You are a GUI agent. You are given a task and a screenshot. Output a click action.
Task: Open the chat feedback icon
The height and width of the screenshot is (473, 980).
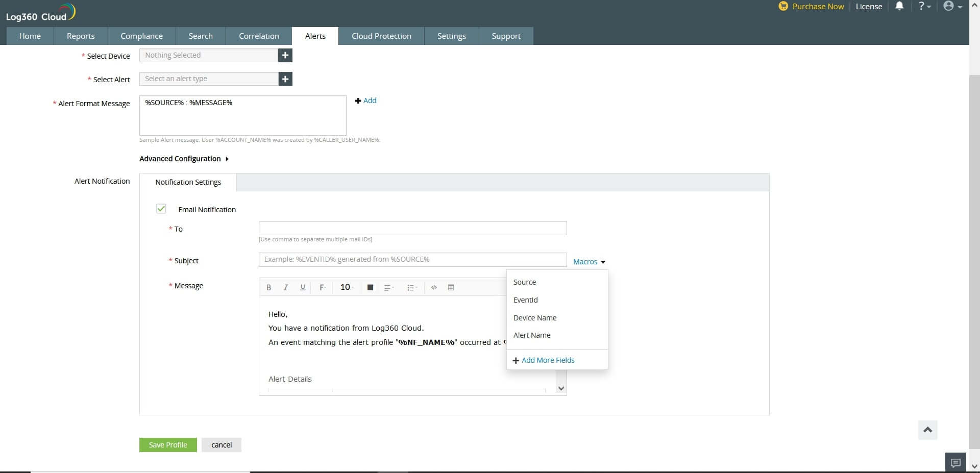[955, 463]
